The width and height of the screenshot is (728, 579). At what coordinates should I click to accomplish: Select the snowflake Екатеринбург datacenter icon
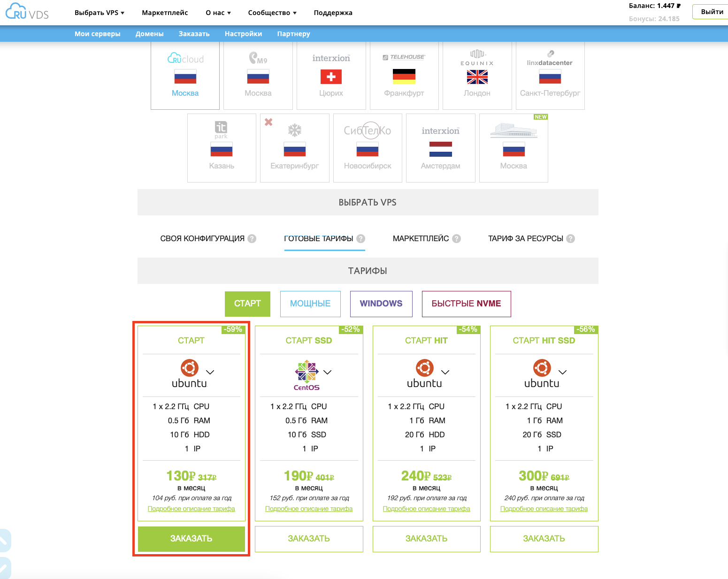(295, 130)
